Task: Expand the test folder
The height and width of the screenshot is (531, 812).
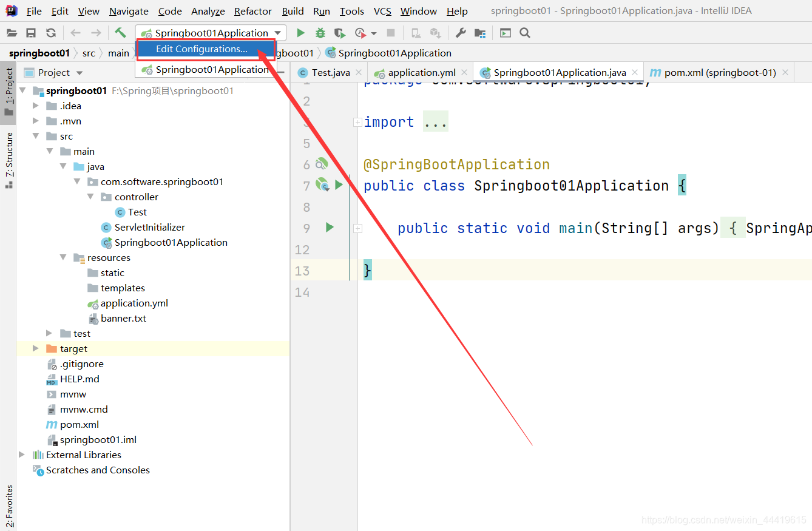Action: tap(50, 333)
